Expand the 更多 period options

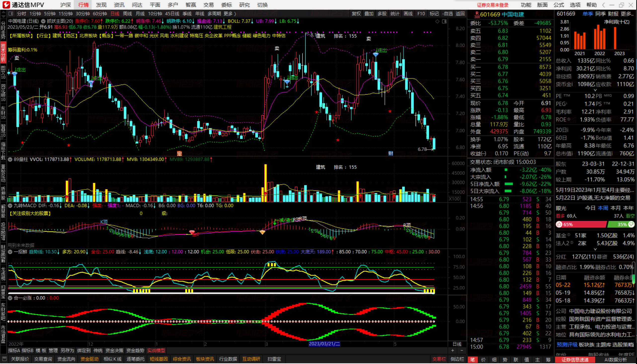click(230, 14)
